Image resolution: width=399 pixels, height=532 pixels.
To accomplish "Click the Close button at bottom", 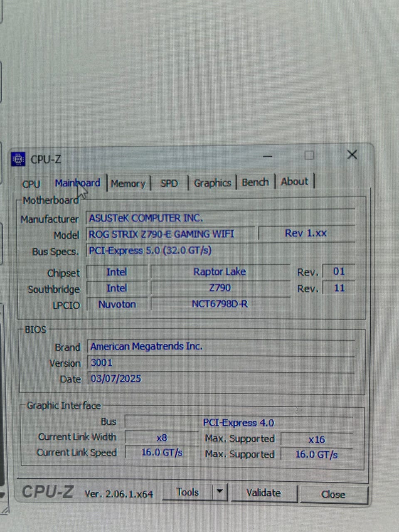I will pyautogui.click(x=333, y=494).
